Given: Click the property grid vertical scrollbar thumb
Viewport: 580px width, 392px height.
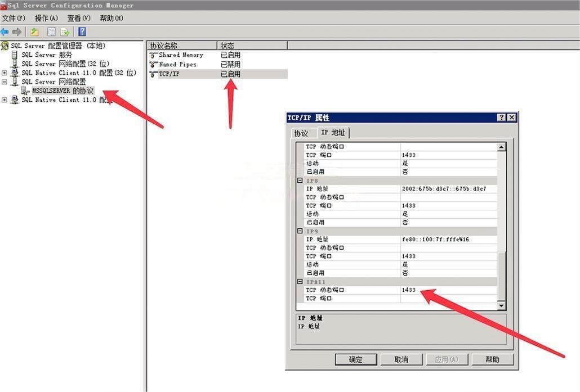Looking at the screenshot, I should [x=502, y=276].
